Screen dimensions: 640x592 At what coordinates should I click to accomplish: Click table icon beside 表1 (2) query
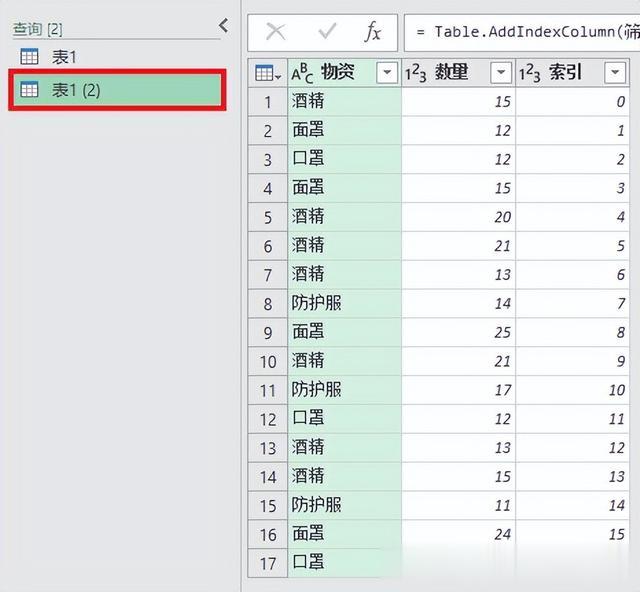tap(29, 89)
